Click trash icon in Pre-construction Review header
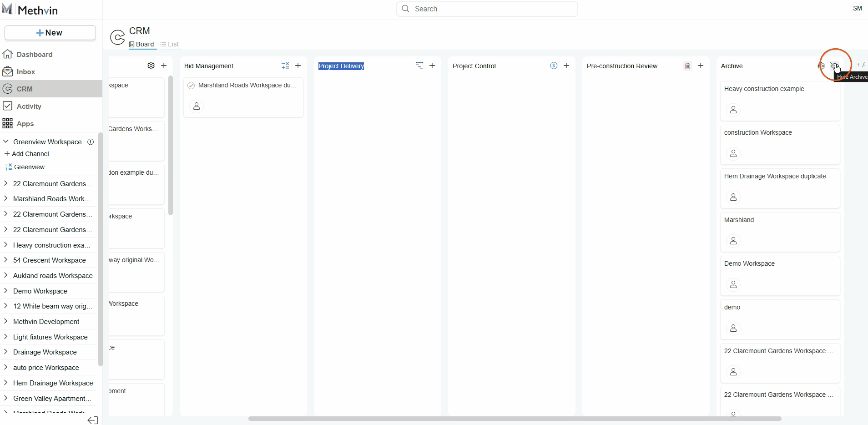This screenshot has width=868, height=425. pyautogui.click(x=687, y=66)
